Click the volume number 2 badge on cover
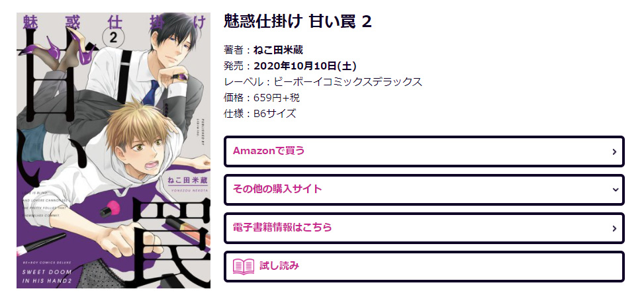 coord(115,38)
